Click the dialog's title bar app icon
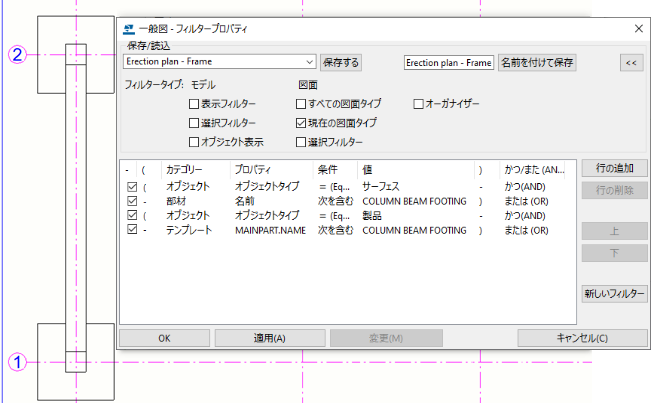 click(x=129, y=29)
